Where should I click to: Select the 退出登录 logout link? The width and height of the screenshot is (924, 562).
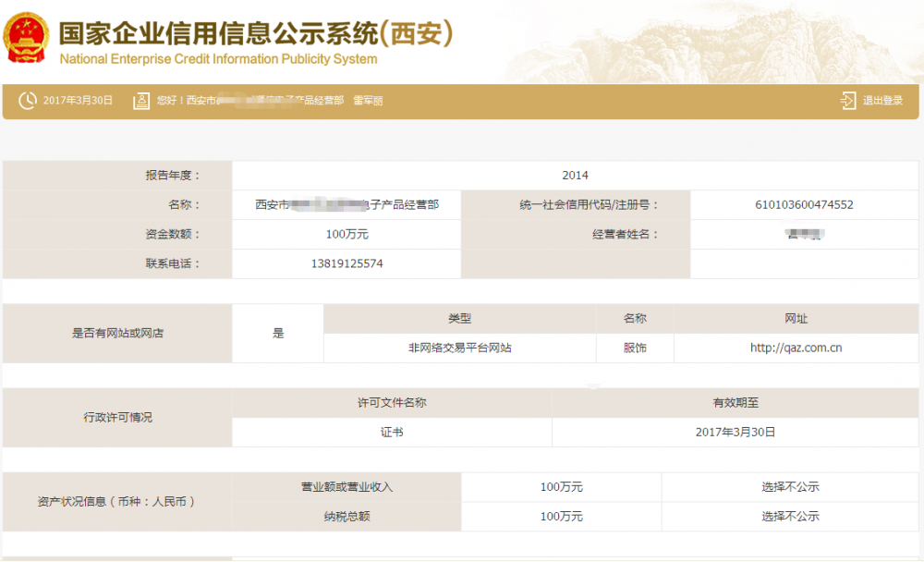click(x=882, y=101)
